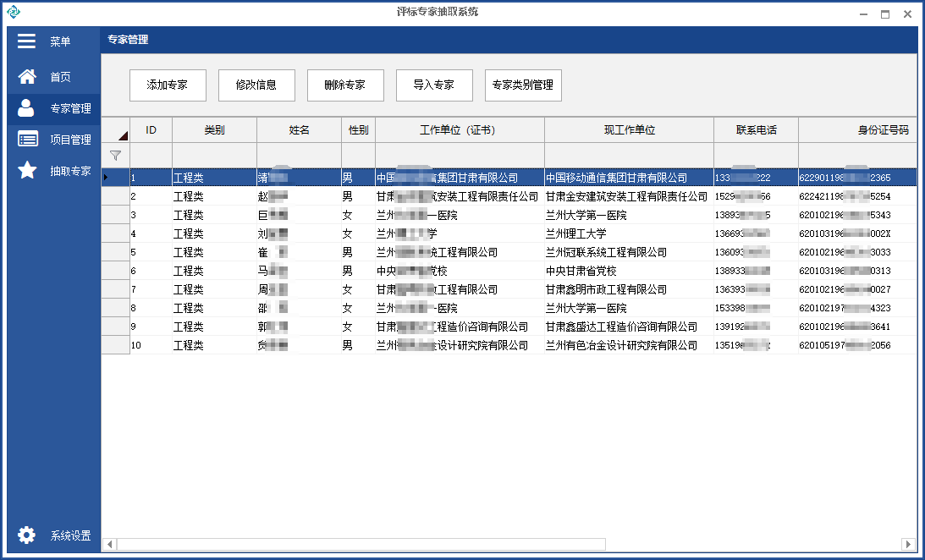Click gender cell 女 in row 9
The width and height of the screenshot is (925, 560).
point(358,327)
